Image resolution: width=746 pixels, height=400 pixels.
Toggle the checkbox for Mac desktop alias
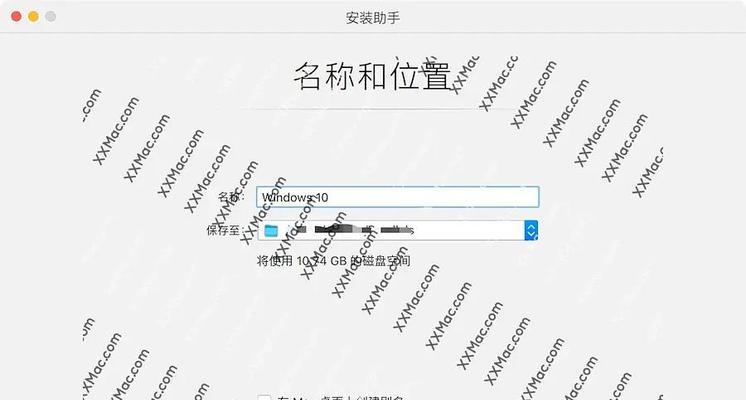(x=264, y=398)
